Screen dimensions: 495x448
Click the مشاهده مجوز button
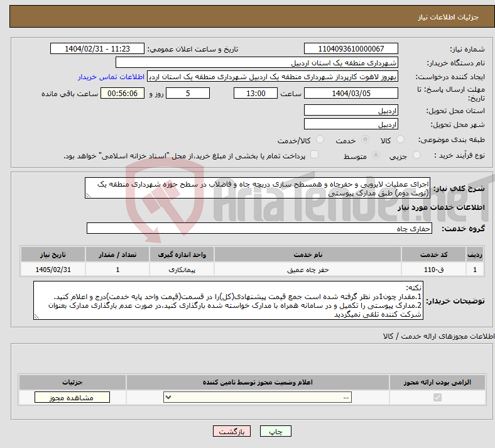pyautogui.click(x=72, y=398)
